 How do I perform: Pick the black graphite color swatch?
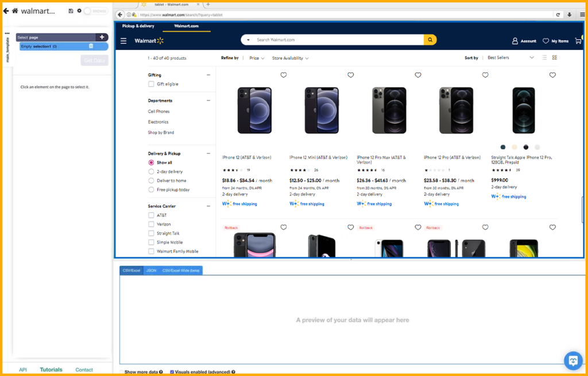click(x=526, y=148)
